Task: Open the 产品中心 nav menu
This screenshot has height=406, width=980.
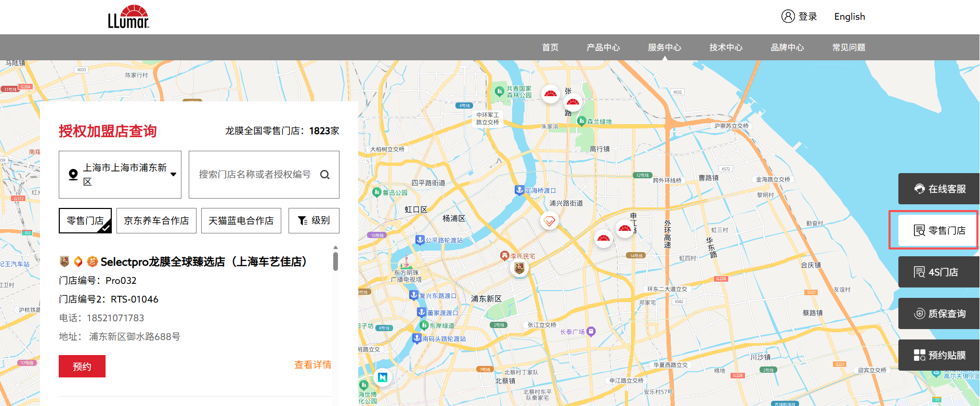Action: (603, 47)
